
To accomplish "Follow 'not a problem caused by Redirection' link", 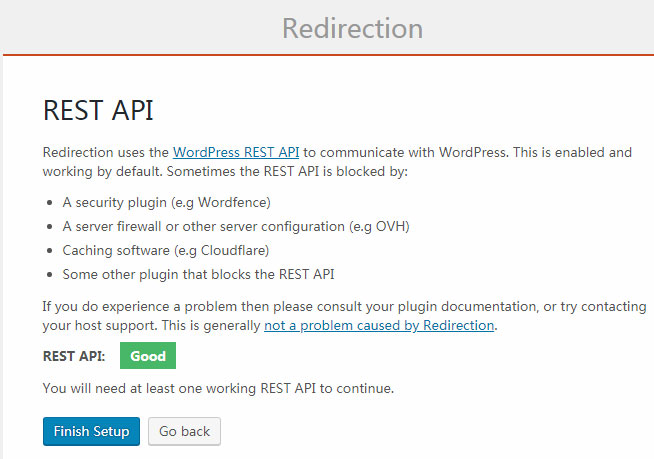I will coord(379,325).
